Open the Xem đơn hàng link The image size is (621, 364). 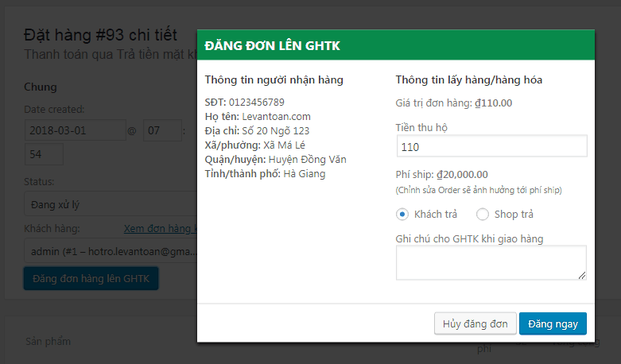160,229
